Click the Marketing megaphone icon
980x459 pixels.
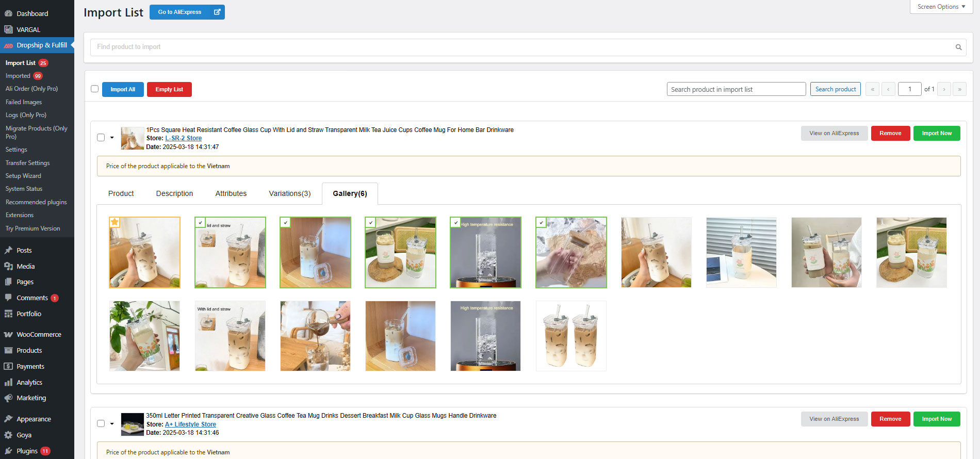(8, 398)
